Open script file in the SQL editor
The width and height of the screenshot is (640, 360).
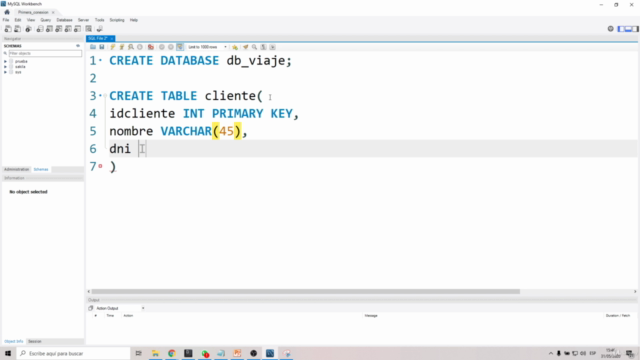click(93, 47)
